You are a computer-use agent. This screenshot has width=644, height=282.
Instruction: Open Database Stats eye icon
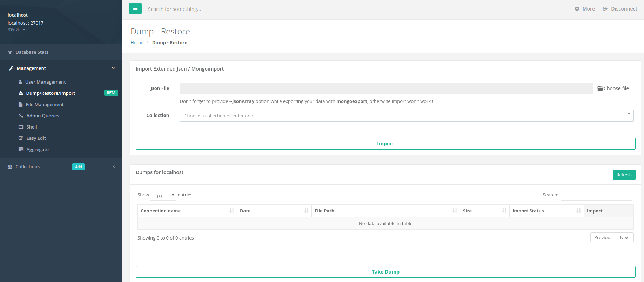tap(10, 52)
